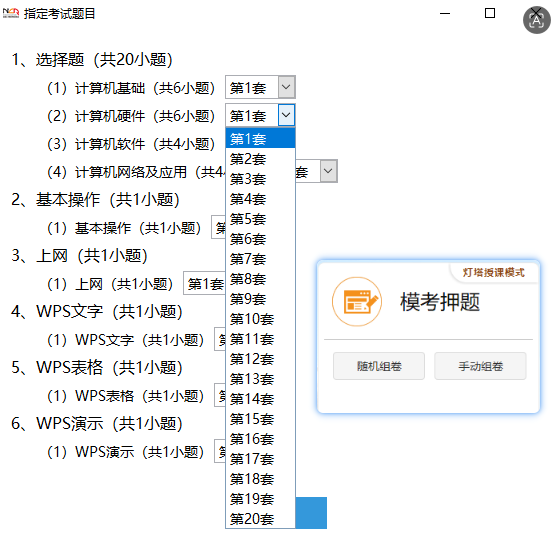Choose 第2套 from the dropdown list
This screenshot has height=551, width=553.
(x=260, y=159)
